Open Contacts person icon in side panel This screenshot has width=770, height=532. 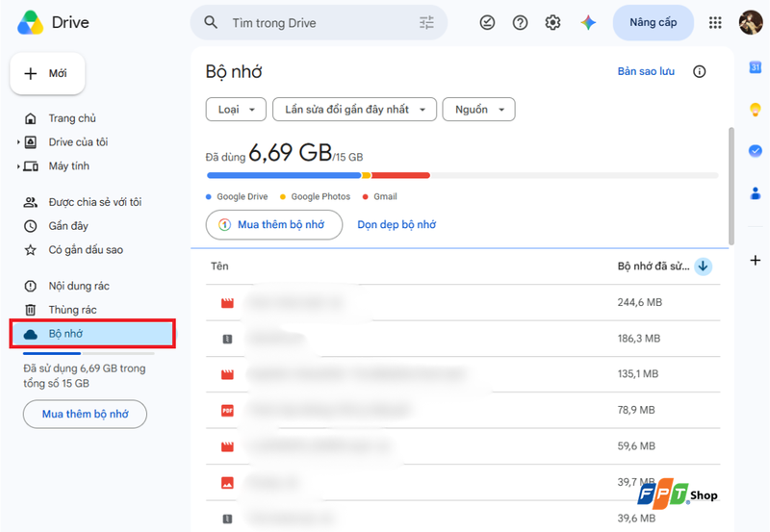pyautogui.click(x=756, y=193)
